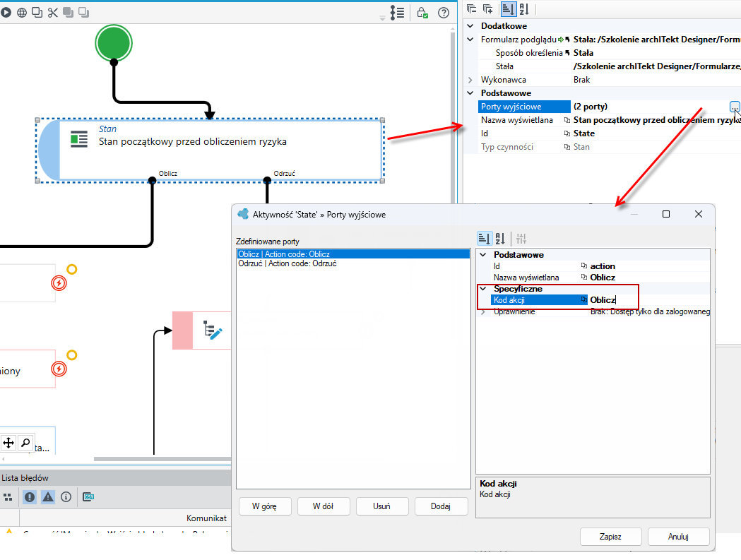Expand the Wykonawca property
Image resolution: width=741 pixels, height=560 pixels.
[470, 80]
